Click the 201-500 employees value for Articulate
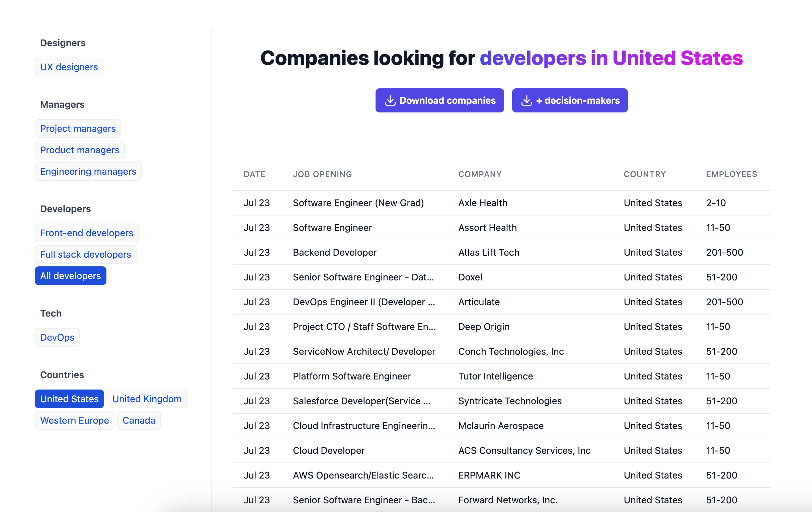The width and height of the screenshot is (812, 512). 725,302
